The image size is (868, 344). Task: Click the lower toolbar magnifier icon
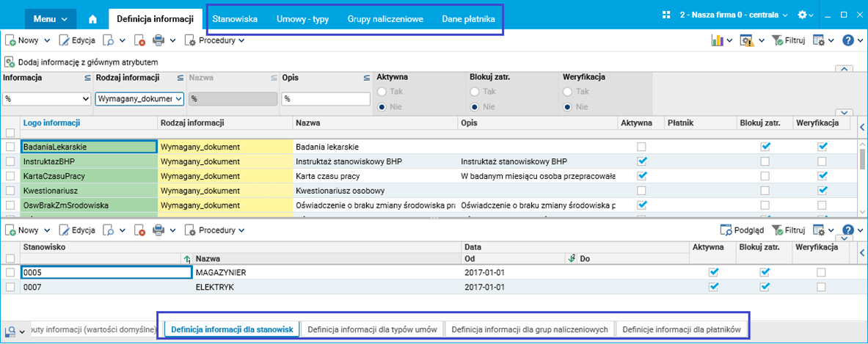pyautogui.click(x=109, y=230)
